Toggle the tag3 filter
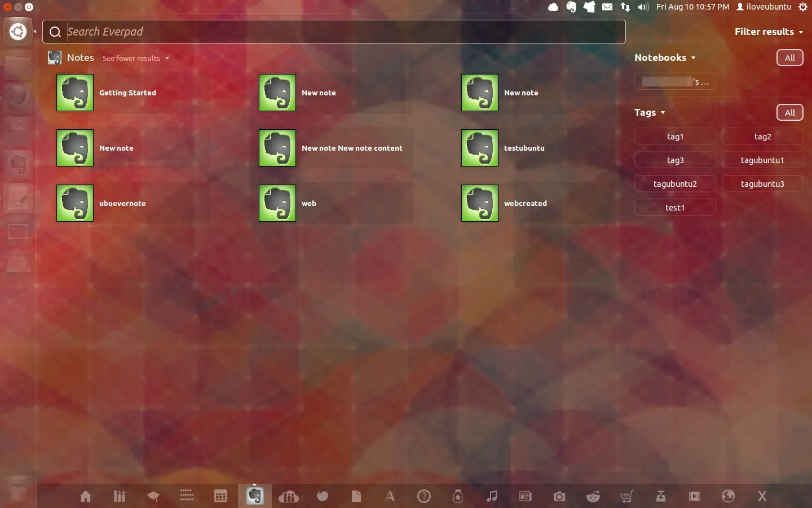The image size is (812, 508). tap(675, 160)
